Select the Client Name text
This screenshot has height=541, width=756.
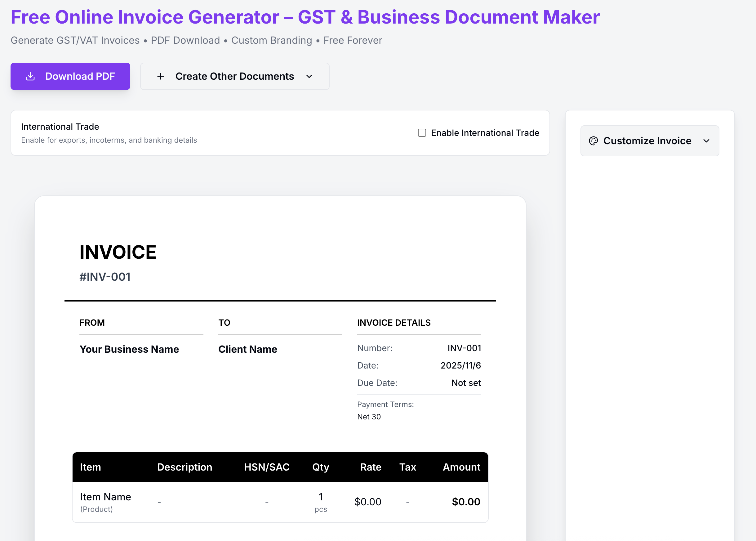247,349
